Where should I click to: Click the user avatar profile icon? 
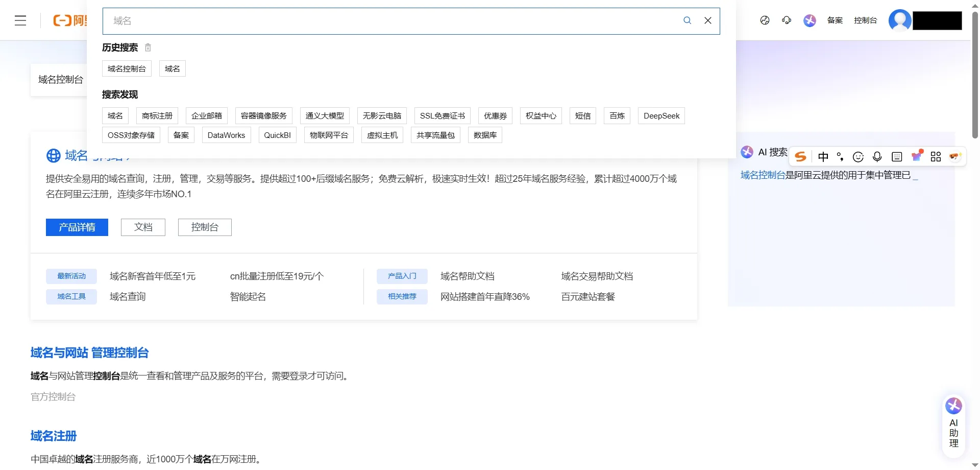coord(899,20)
